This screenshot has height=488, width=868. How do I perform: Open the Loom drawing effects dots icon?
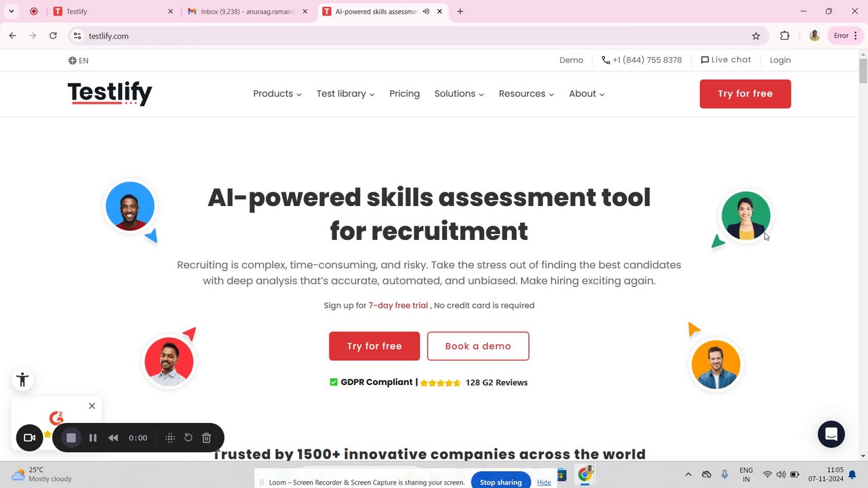(x=170, y=438)
